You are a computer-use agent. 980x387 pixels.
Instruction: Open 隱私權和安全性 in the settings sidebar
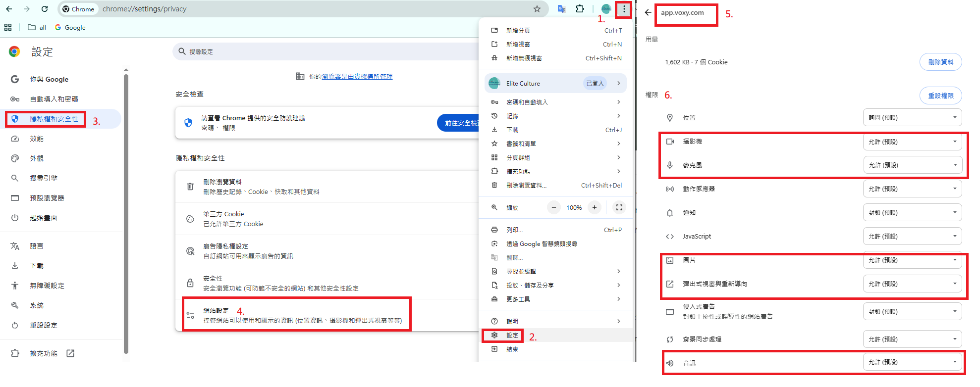54,119
